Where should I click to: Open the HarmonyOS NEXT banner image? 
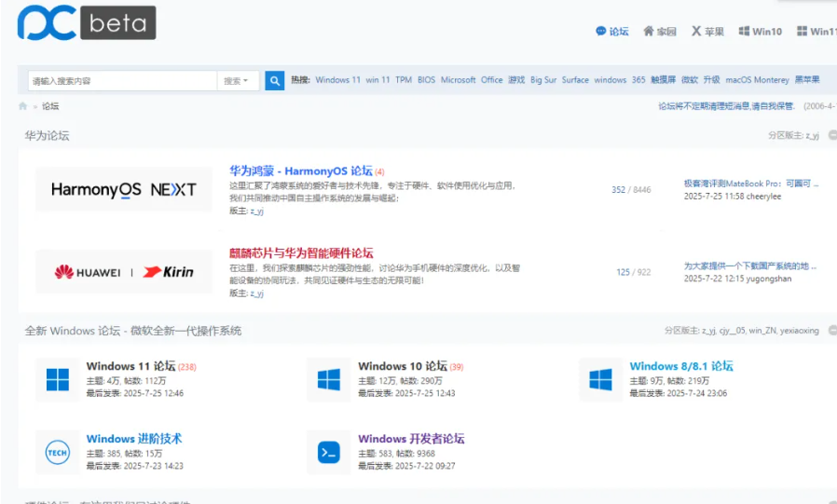[x=124, y=189]
